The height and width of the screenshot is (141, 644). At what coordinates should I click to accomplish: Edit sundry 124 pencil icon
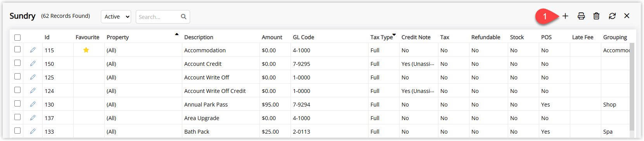(33, 91)
